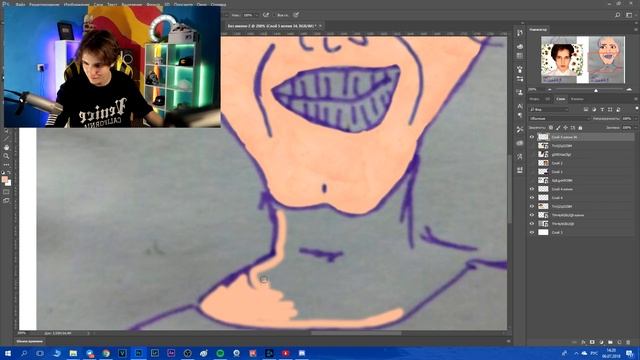Viewport: 640px width, 360px height.
Task: Open the search magnifier in options bar
Action: 618,15
